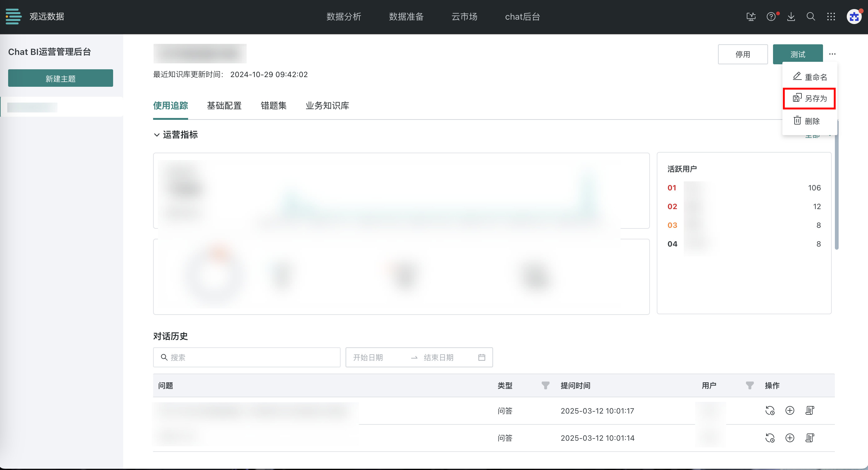Open the log document icon in the second row
The height and width of the screenshot is (470, 868).
click(810, 438)
